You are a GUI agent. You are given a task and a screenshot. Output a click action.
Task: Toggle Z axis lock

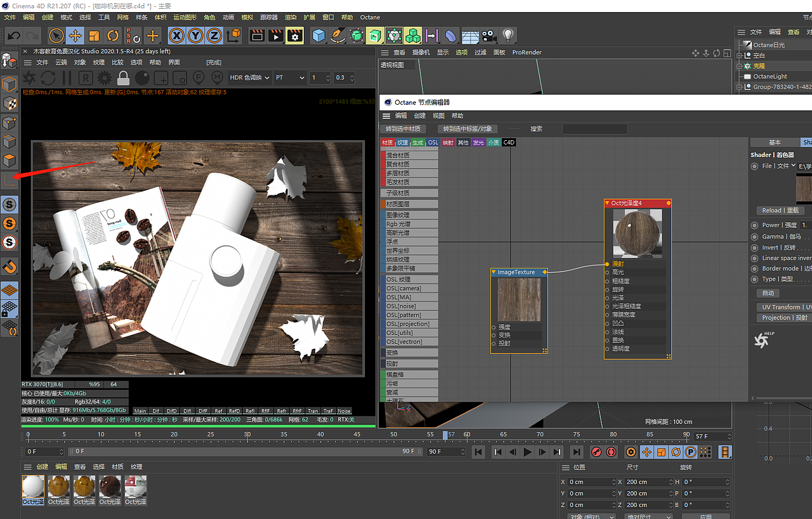pos(215,36)
